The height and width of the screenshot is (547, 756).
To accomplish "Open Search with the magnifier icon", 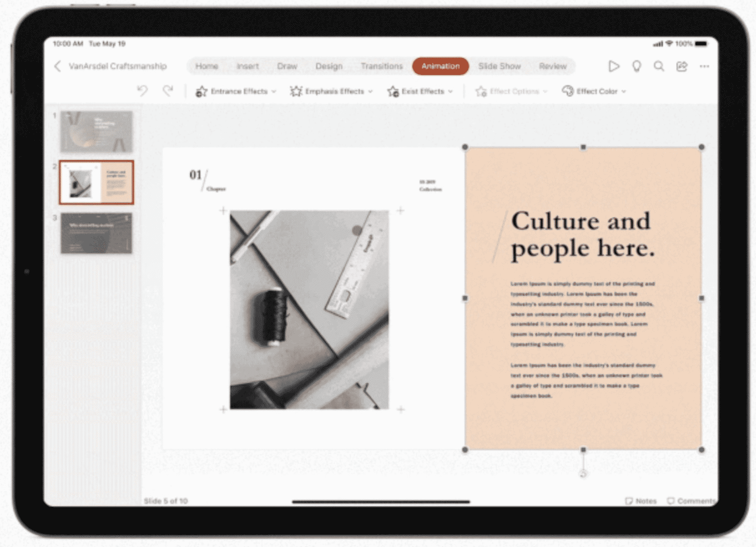I will point(659,66).
